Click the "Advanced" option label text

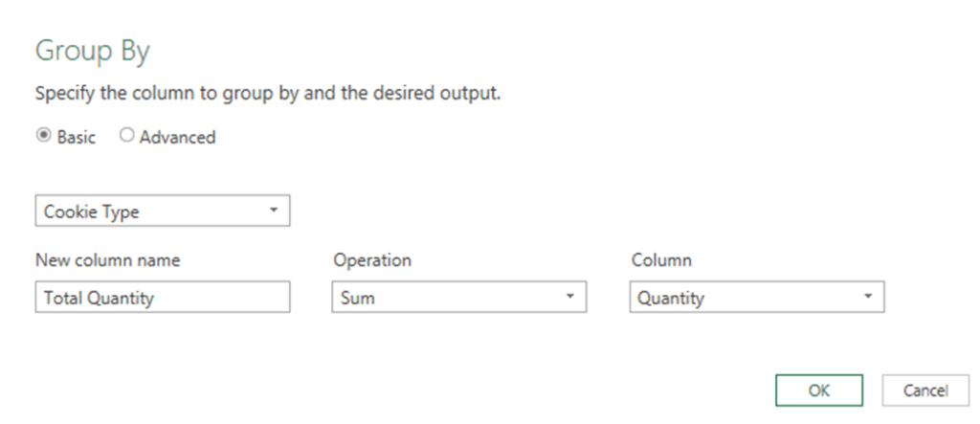click(x=177, y=137)
